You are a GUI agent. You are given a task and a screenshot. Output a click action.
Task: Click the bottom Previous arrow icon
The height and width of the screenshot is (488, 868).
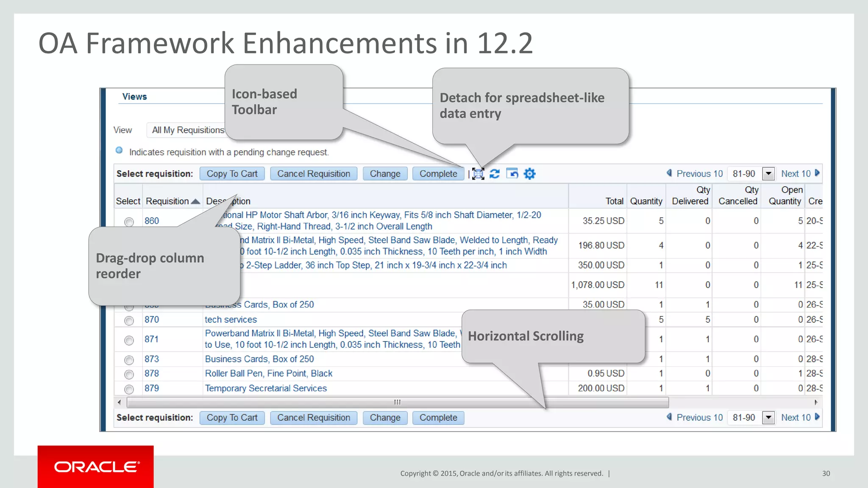(x=670, y=417)
